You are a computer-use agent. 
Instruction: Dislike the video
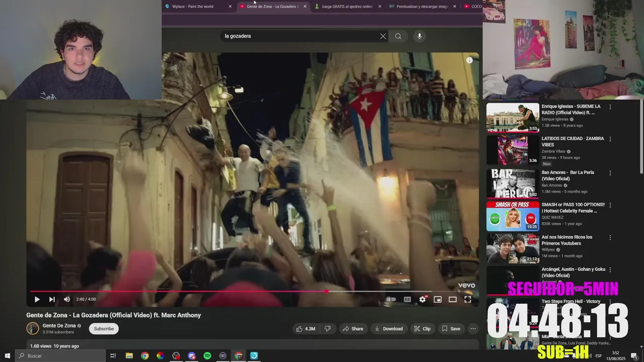(328, 329)
